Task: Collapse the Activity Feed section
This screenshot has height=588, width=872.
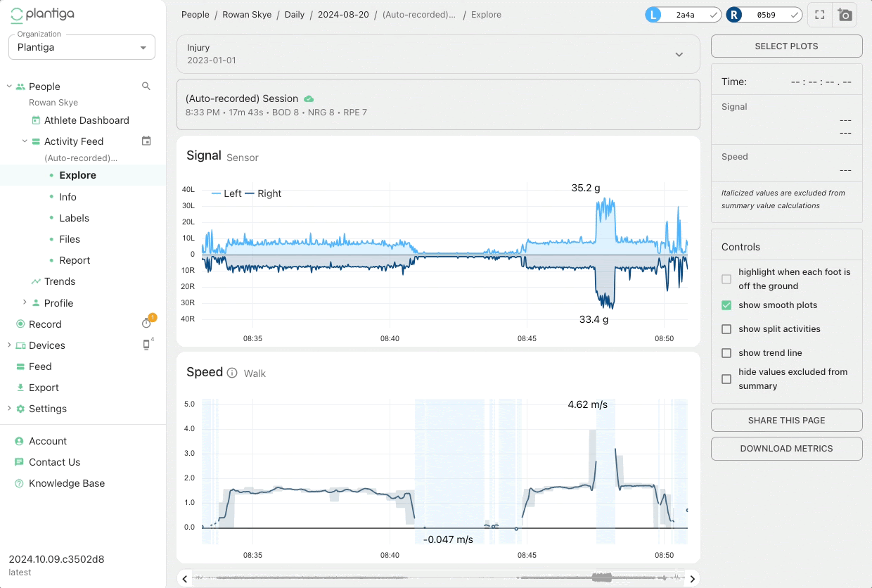Action: (x=25, y=141)
